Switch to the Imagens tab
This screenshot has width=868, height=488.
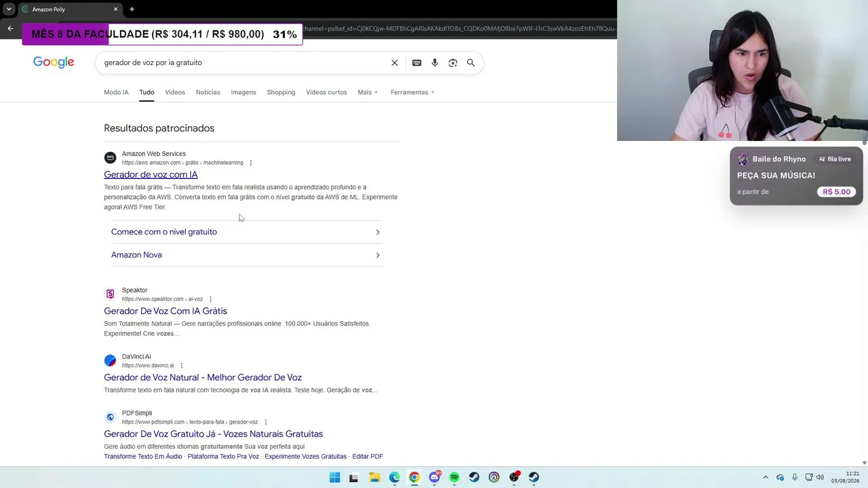point(243,92)
